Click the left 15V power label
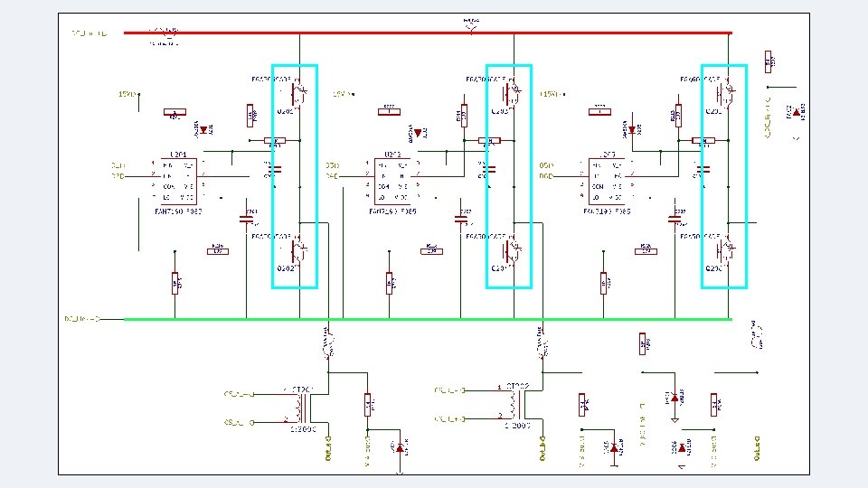The width and height of the screenshot is (868, 488). [x=127, y=94]
